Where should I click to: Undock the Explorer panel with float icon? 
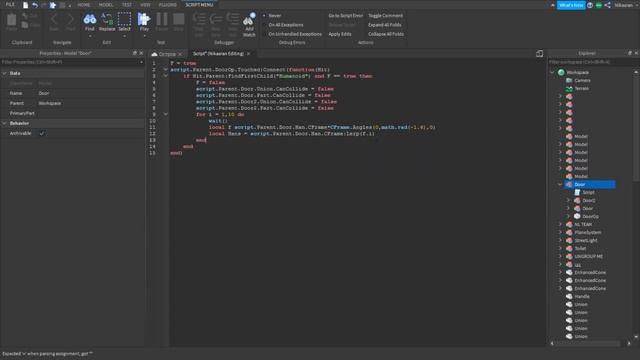tap(629, 53)
